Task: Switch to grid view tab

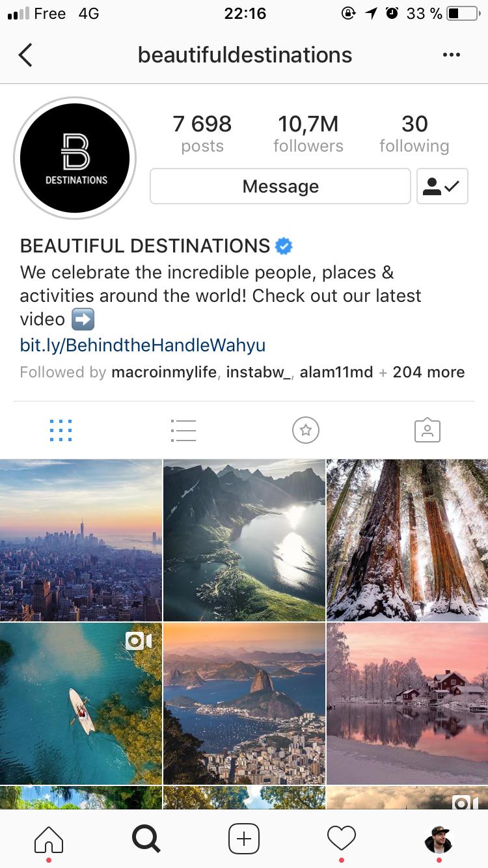Action: [x=61, y=430]
